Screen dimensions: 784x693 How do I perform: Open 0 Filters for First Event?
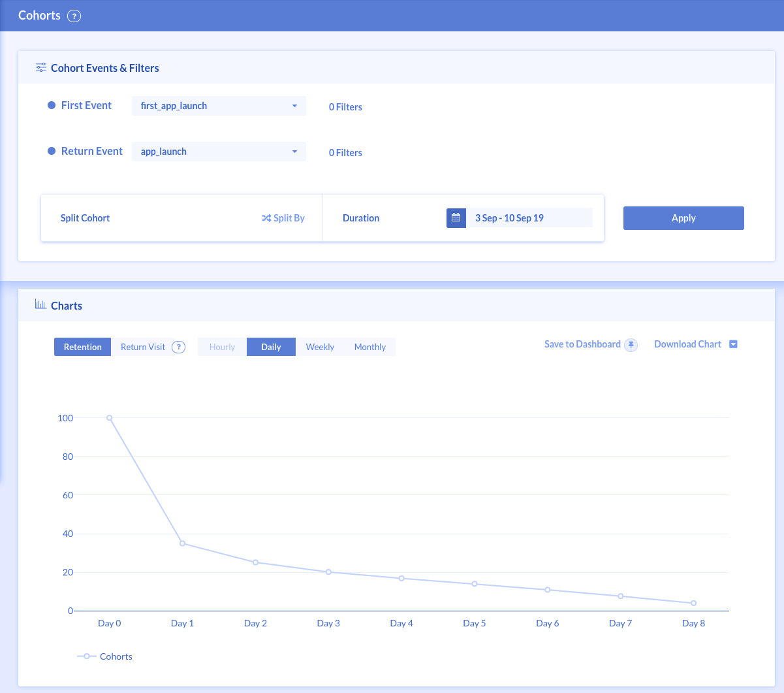click(x=345, y=106)
